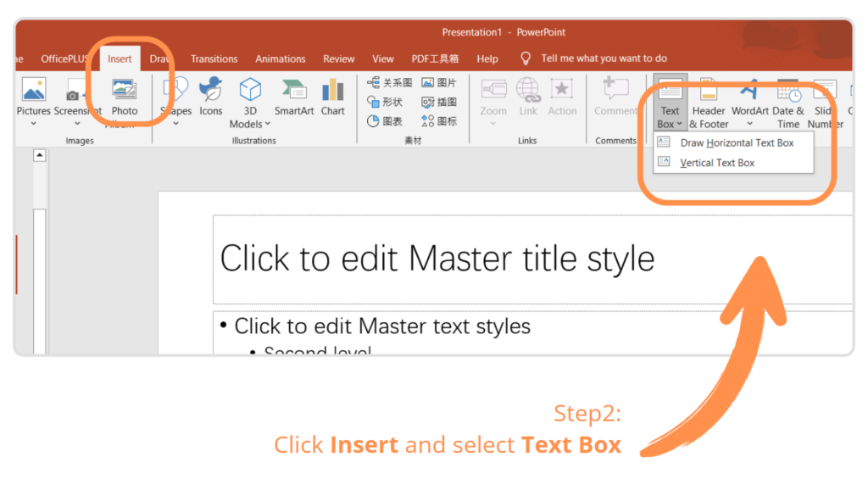The width and height of the screenshot is (868, 485).
Task: Expand the Shapes gallery dropdown
Action: tap(176, 124)
